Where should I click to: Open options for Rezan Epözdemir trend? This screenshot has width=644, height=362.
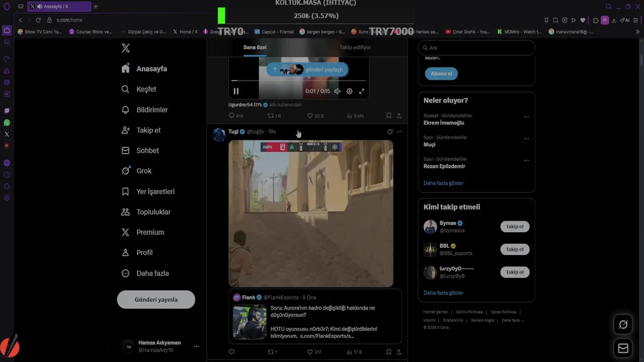(x=526, y=160)
